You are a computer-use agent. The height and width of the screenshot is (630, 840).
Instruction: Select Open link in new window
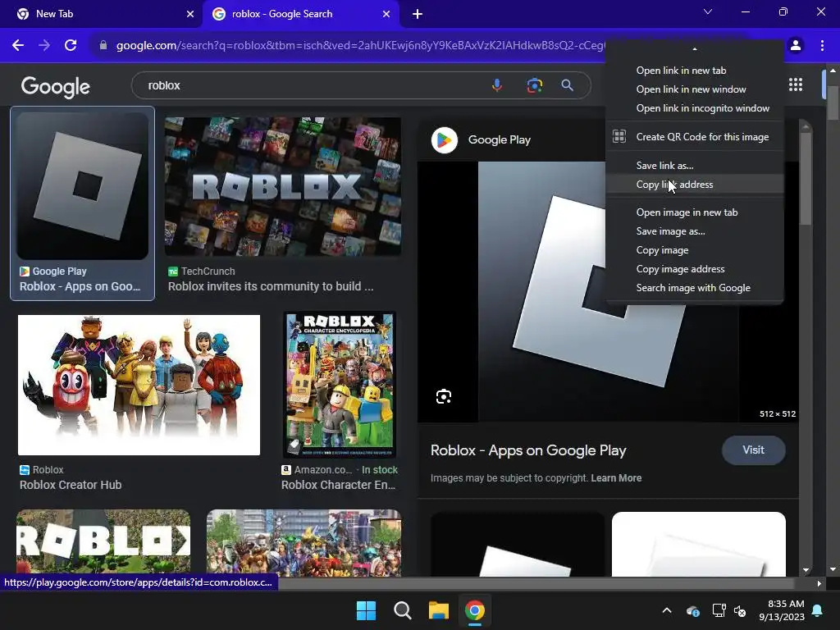pos(695,89)
